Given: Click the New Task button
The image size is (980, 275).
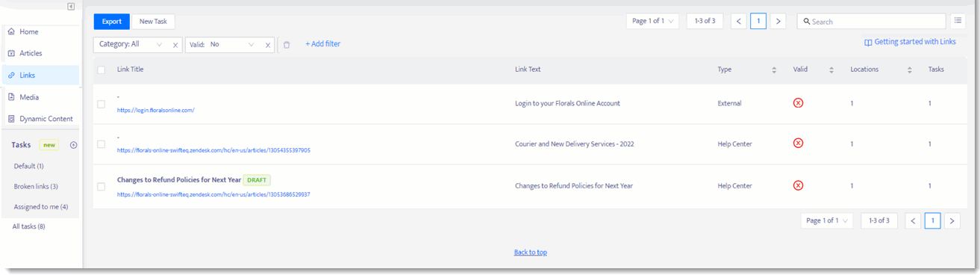Looking at the screenshot, I should [153, 22].
